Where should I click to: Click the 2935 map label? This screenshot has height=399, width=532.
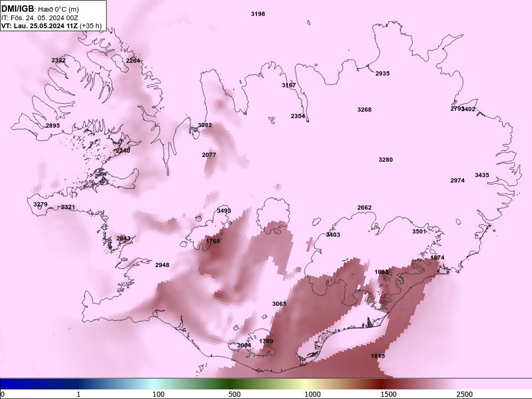point(383,73)
